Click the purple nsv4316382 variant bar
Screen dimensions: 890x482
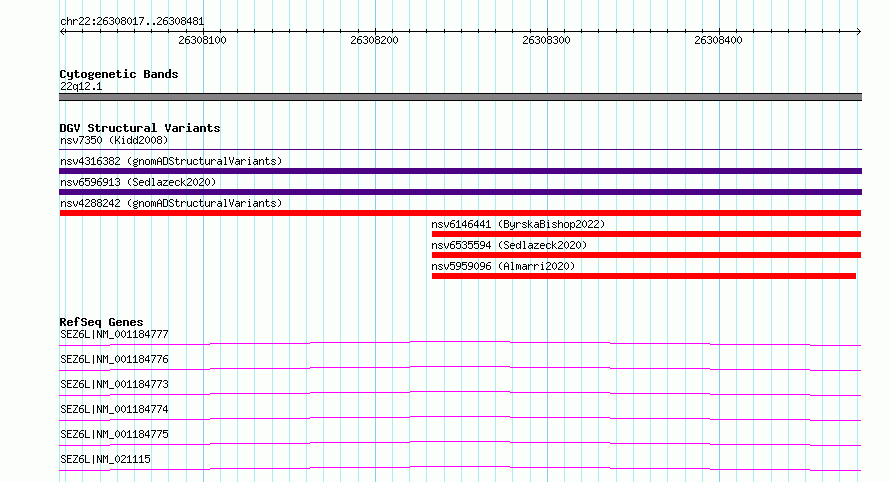point(460,171)
